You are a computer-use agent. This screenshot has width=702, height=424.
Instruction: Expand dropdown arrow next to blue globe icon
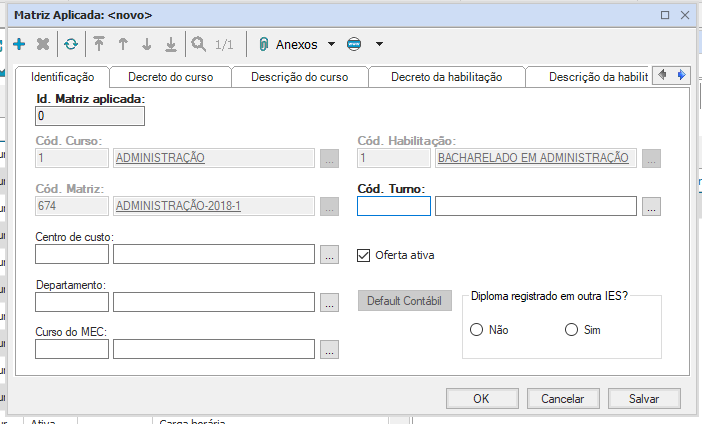point(379,44)
